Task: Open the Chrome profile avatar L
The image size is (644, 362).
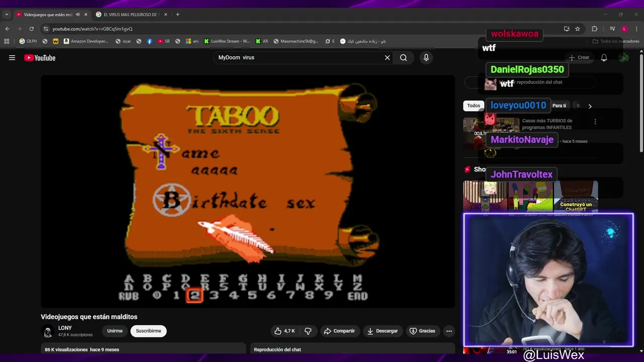Action: pos(624,29)
